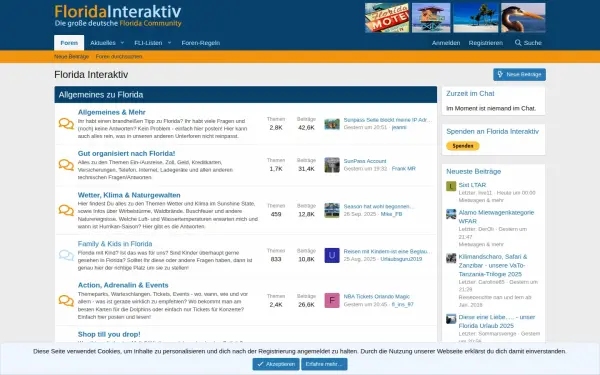This screenshot has height=375, width=600.
Task: Expand the Aktuelles dropdown arrow
Action: (x=122, y=43)
